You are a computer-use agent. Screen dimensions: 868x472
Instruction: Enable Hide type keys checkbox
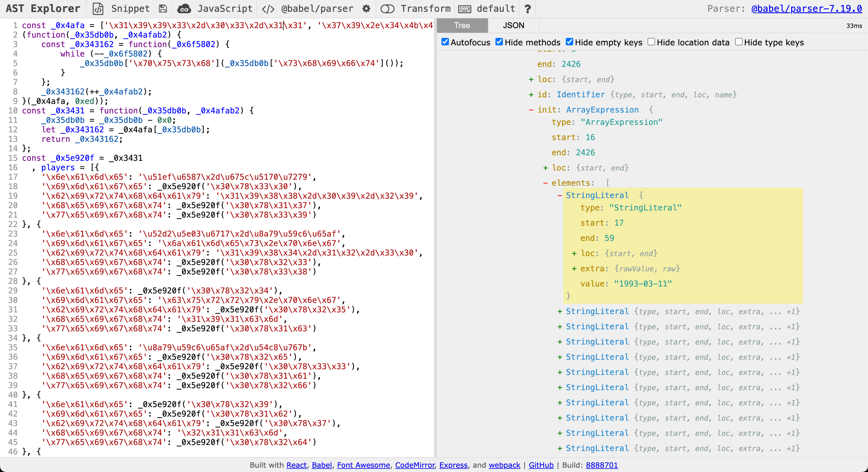tap(739, 42)
